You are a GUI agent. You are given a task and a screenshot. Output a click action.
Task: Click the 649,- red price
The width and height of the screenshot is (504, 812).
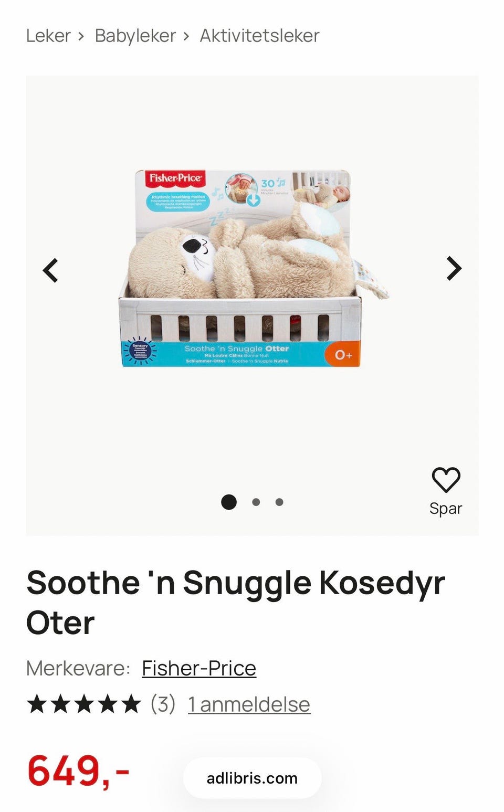[x=78, y=771]
